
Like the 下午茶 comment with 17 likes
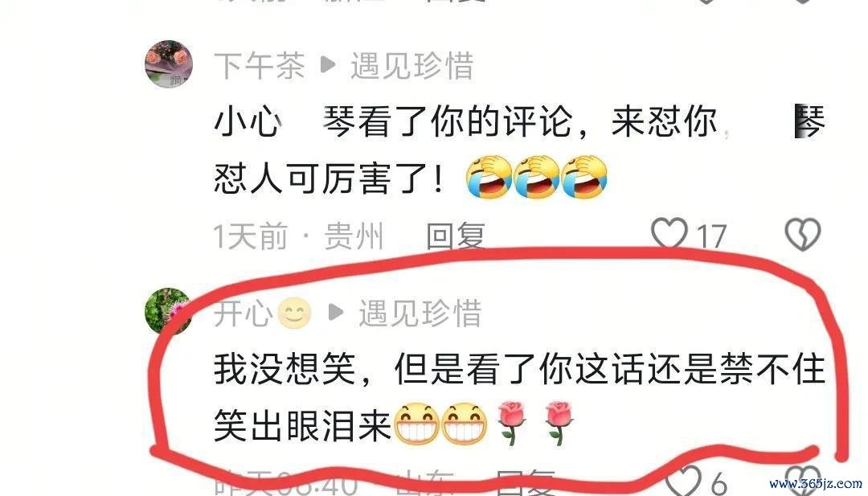coord(669,233)
